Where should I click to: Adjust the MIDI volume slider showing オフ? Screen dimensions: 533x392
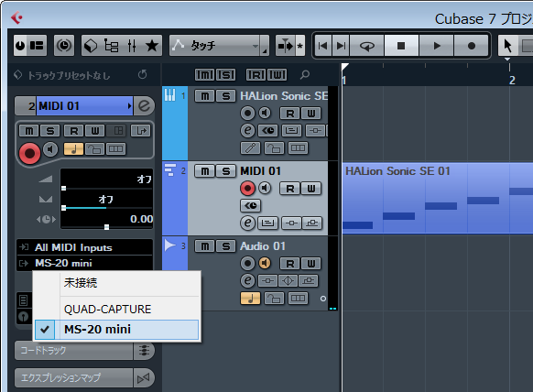pyautogui.click(x=106, y=180)
